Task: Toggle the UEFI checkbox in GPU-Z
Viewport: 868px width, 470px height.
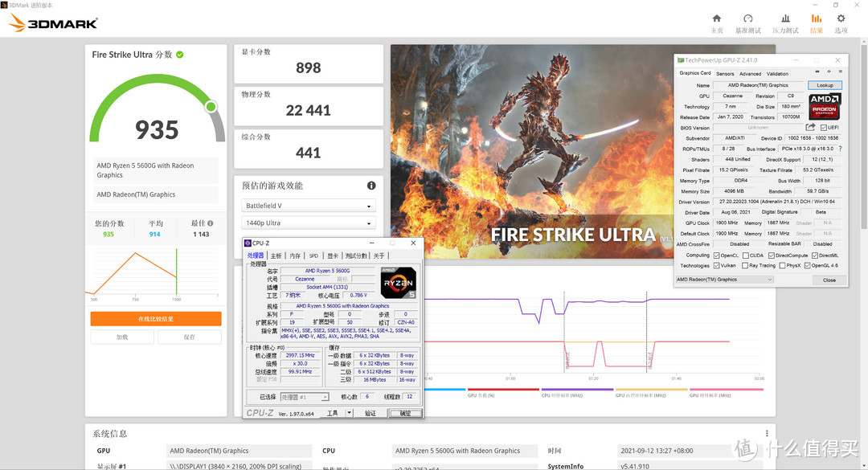Action: (823, 127)
